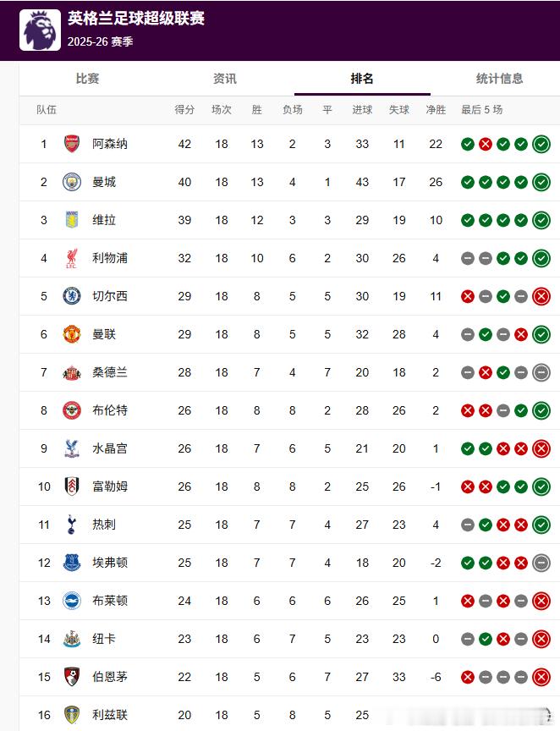Click the Crystal Palace (水晶宫) crest
The width and height of the screenshot is (560, 731).
(x=72, y=448)
